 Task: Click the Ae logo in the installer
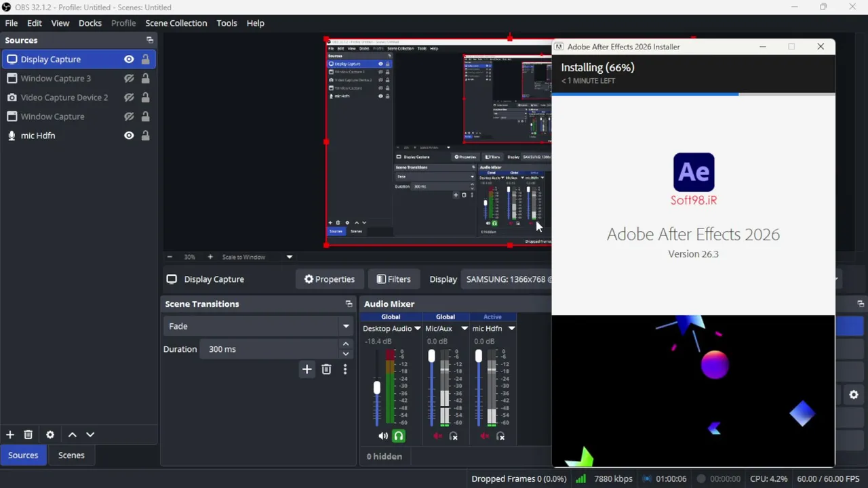694,172
